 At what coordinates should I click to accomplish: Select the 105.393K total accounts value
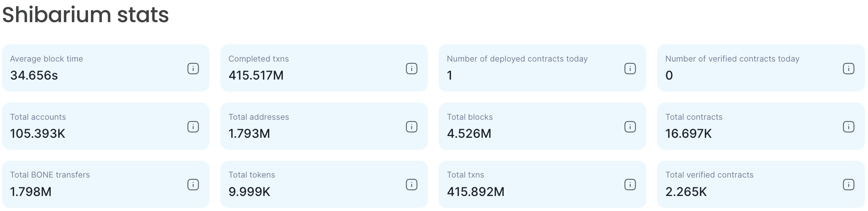38,134
